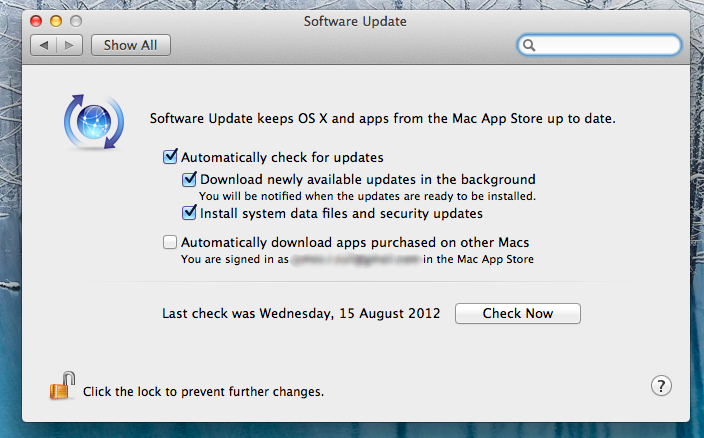The image size is (704, 438).
Task: Click the Software Update window title
Action: [355, 21]
